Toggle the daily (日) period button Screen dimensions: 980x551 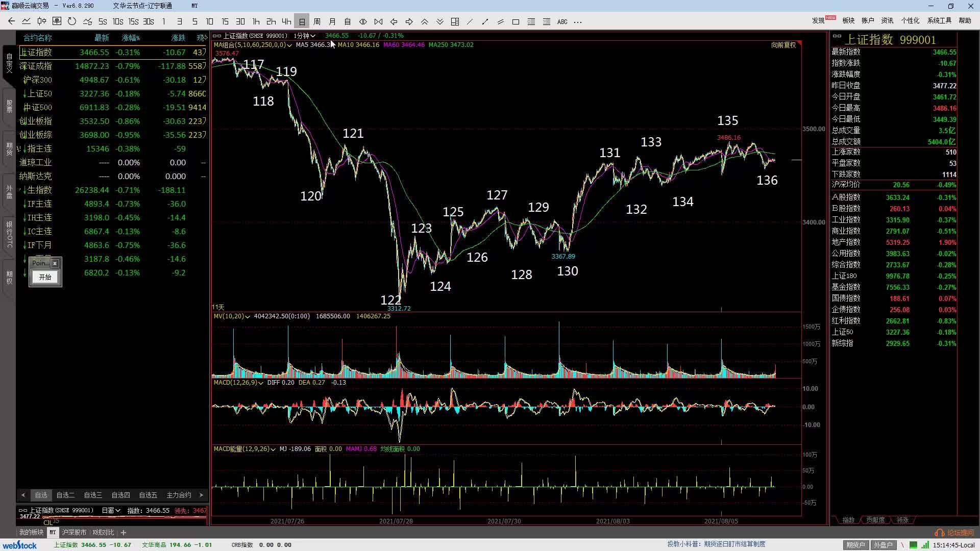(302, 21)
